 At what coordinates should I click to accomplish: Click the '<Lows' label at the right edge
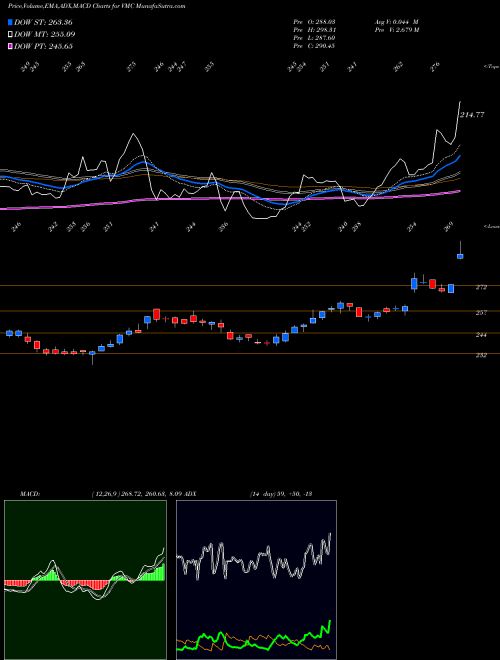click(491, 226)
